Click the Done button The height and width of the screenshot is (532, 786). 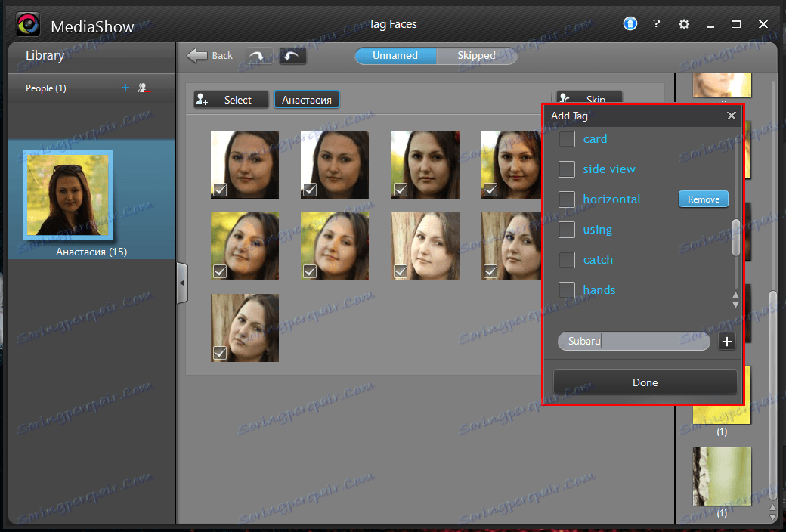pyautogui.click(x=645, y=382)
